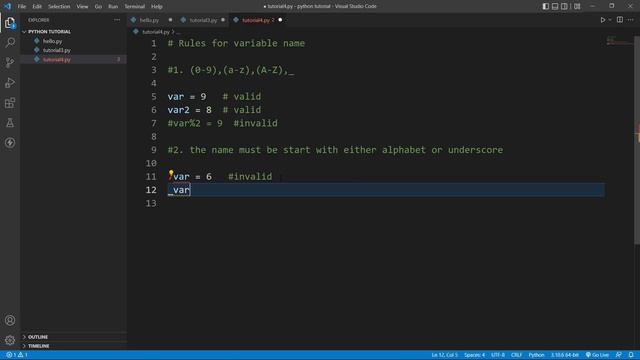Click the editor vertical scrollbar
Screen dimensions: 640x360
click(x=637, y=139)
